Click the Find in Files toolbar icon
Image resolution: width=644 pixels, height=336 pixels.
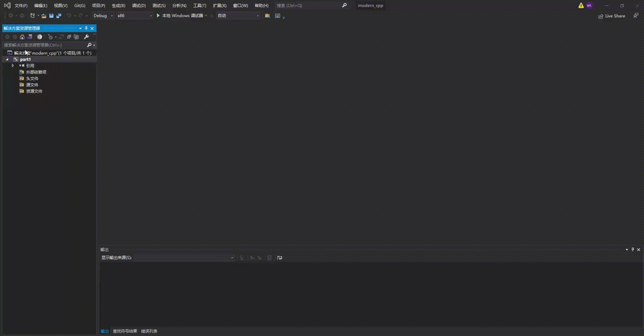tap(268, 16)
